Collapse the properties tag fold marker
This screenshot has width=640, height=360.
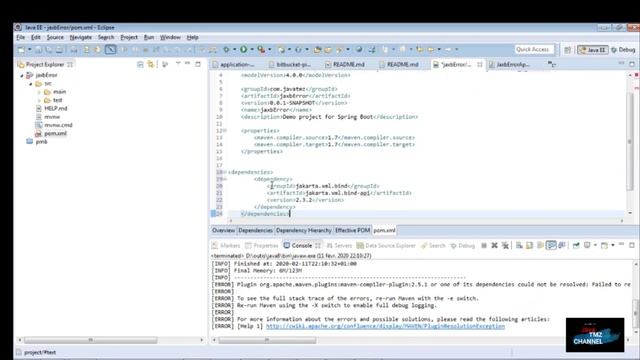pos(224,131)
